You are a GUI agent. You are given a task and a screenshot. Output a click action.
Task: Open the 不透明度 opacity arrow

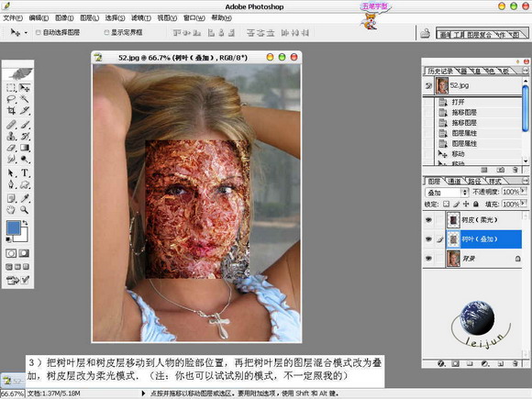click(x=524, y=191)
